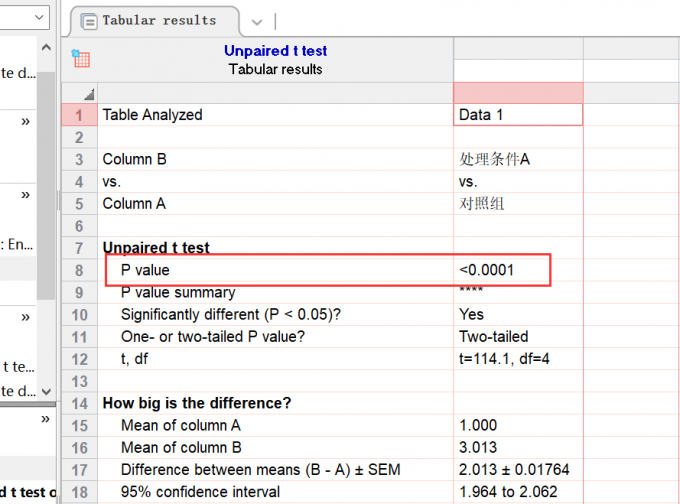This screenshot has height=504, width=680.
Task: Select the row 1 header
Action: 79,115
